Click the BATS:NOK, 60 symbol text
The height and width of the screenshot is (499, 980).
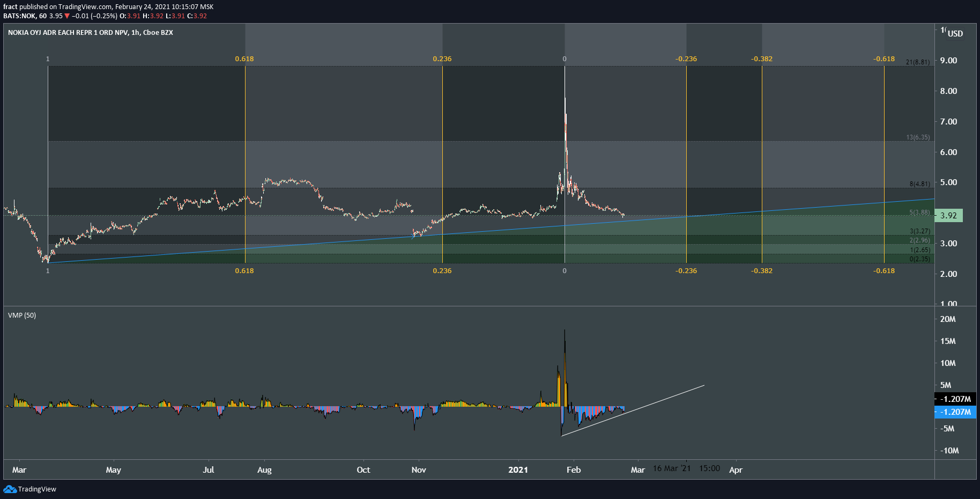coord(25,16)
